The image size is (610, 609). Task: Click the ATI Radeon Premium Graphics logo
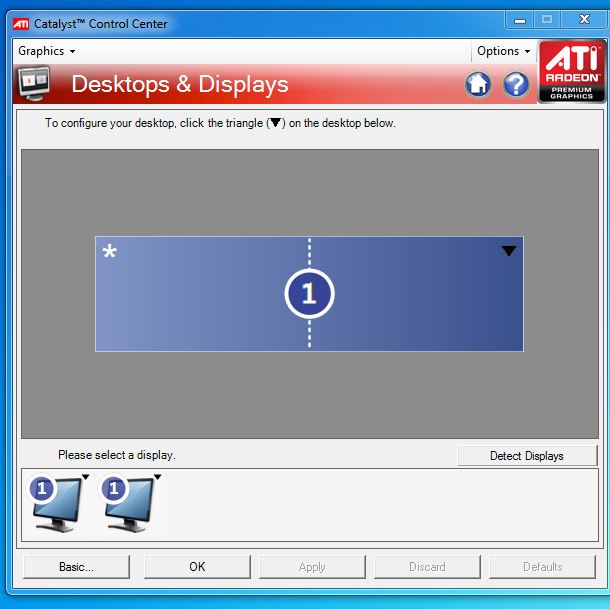point(571,72)
